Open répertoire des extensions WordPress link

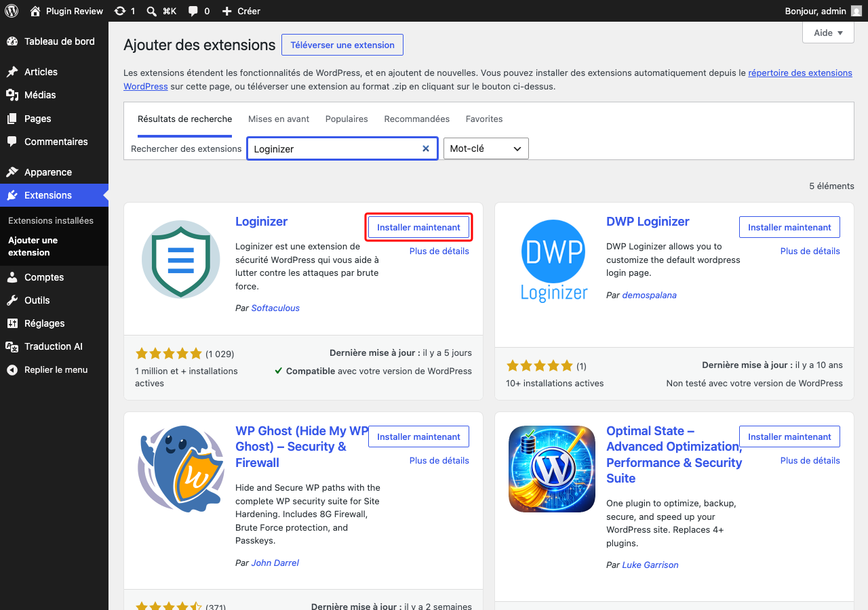(x=800, y=73)
